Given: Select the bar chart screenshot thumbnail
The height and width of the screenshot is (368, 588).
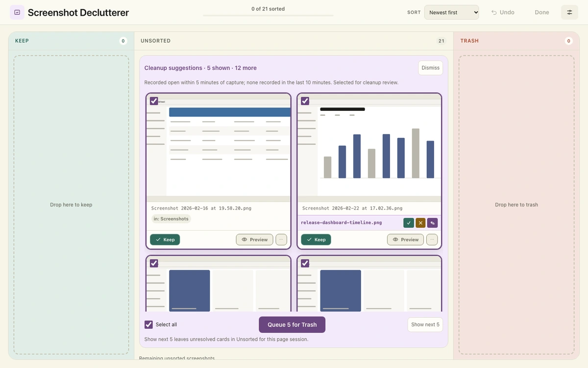Looking at the screenshot, I should tap(369, 147).
